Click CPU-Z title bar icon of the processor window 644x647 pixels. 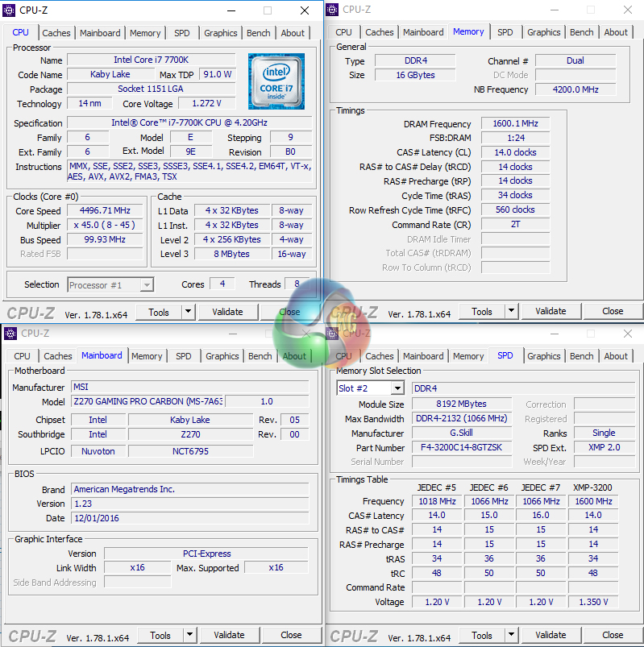point(10,10)
